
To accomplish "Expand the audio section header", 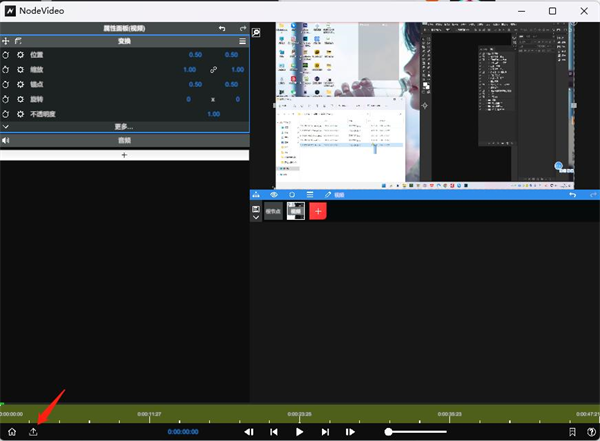I will 125,140.
